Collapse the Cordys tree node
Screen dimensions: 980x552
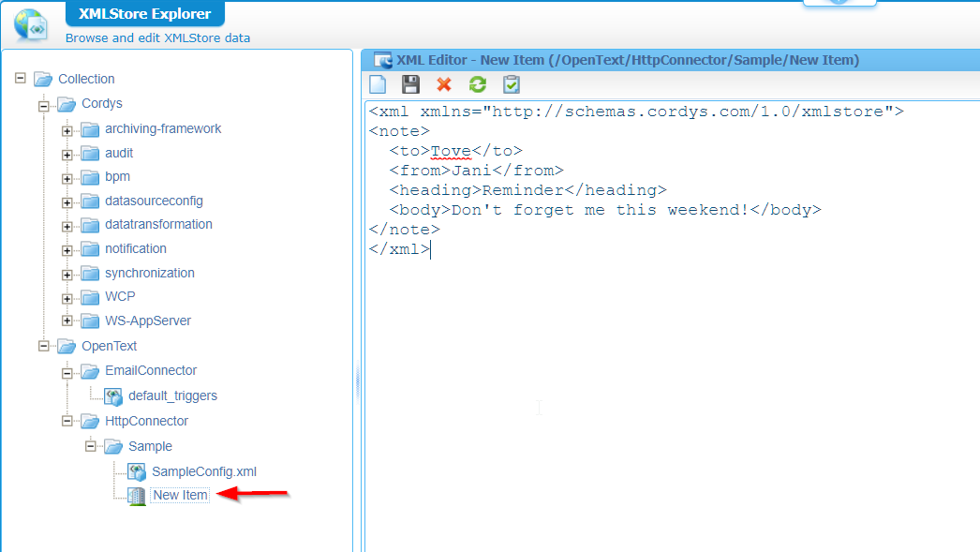coord(43,106)
